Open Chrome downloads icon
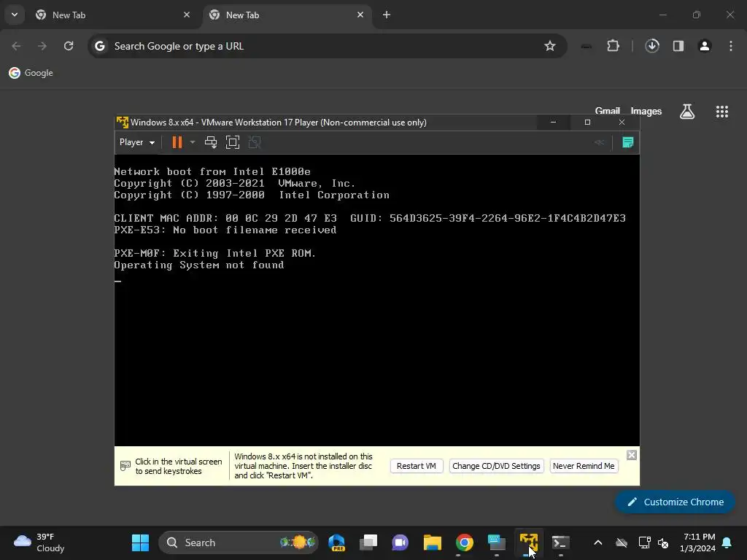Image resolution: width=747 pixels, height=560 pixels. click(652, 46)
